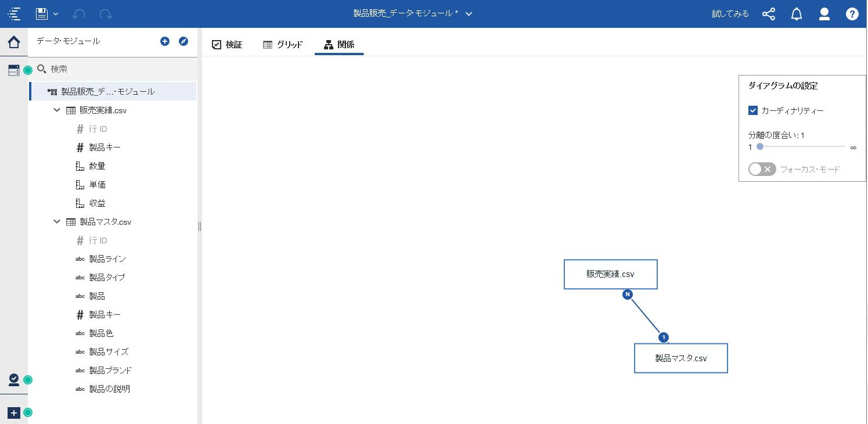Switch to the グリッド tab

283,45
